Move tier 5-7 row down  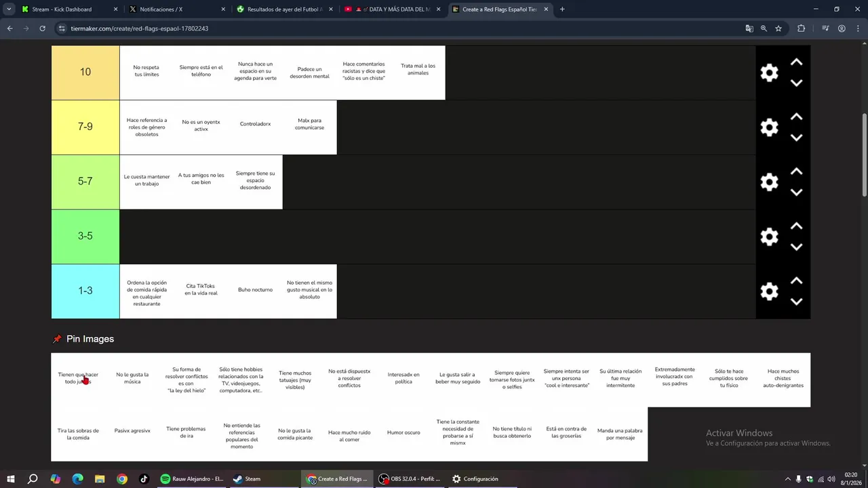coord(796,192)
